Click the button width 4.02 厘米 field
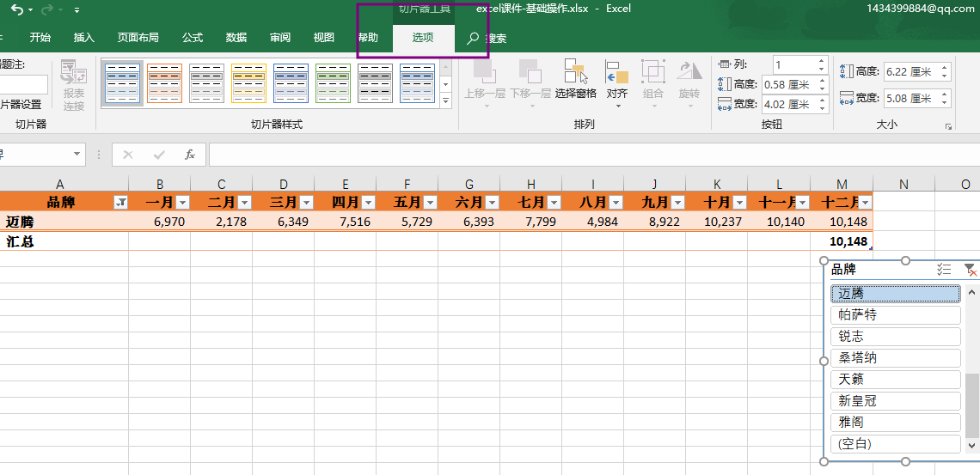 tap(789, 104)
